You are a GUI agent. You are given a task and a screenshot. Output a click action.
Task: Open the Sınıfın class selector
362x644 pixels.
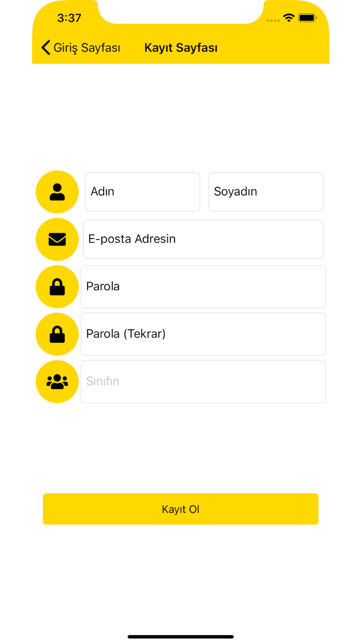point(203,382)
